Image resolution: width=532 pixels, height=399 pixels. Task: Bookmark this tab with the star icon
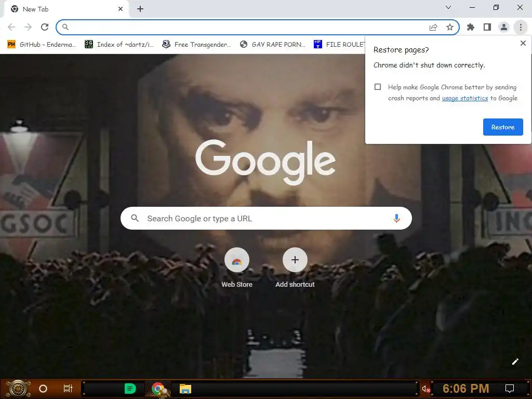[450, 27]
